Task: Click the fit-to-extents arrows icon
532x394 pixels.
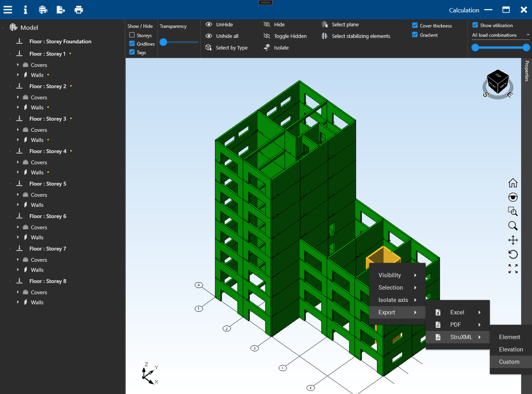Action: point(513,269)
